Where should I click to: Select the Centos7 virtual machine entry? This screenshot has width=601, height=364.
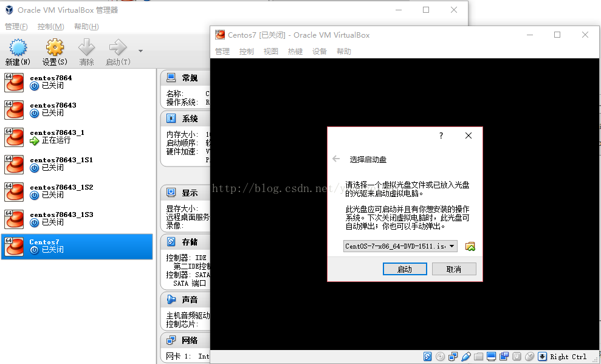click(77, 247)
